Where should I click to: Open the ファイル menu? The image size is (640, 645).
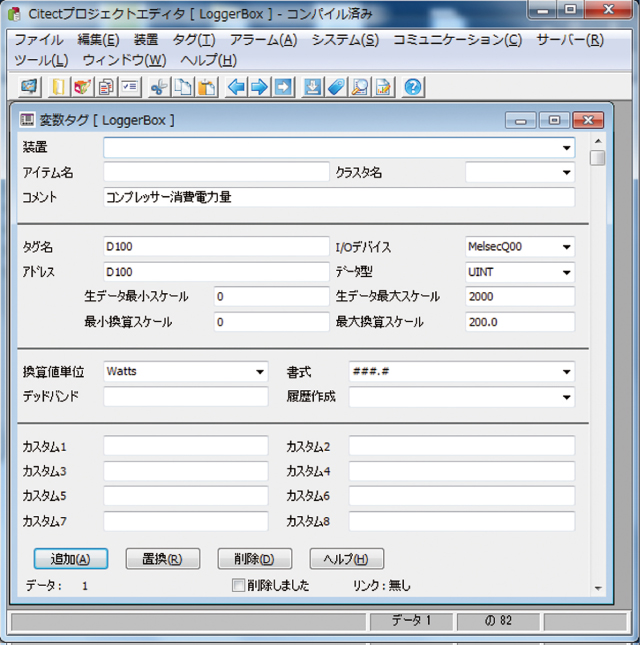39,40
